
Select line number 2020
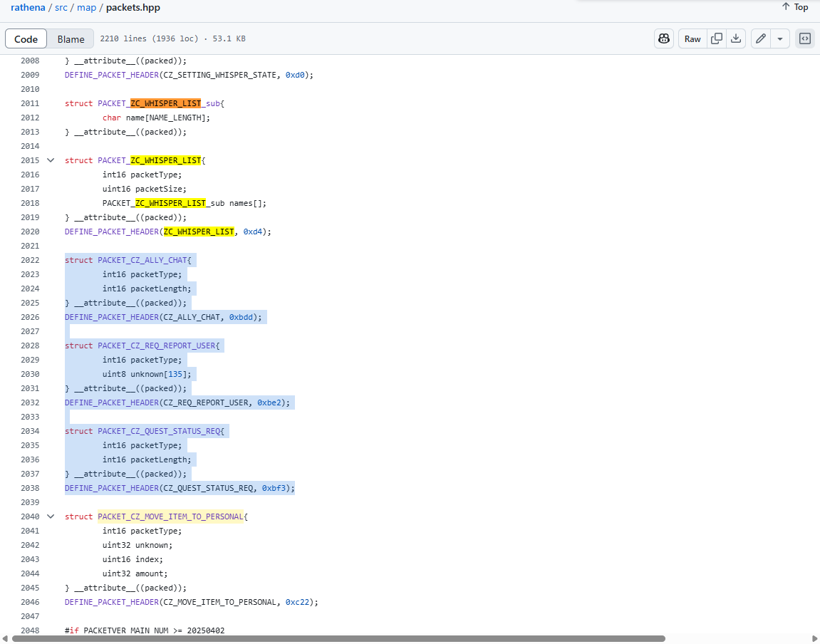pyautogui.click(x=30, y=232)
